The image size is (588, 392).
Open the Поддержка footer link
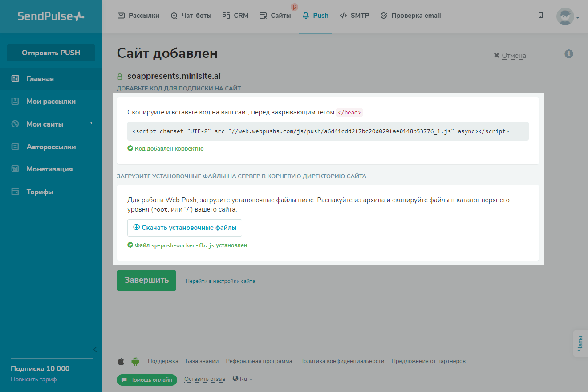[163, 361]
